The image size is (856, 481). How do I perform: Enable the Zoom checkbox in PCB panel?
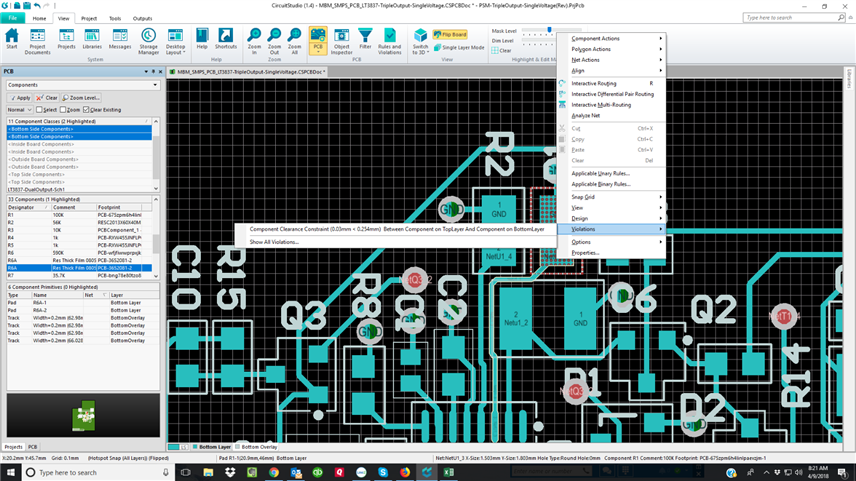65,110
